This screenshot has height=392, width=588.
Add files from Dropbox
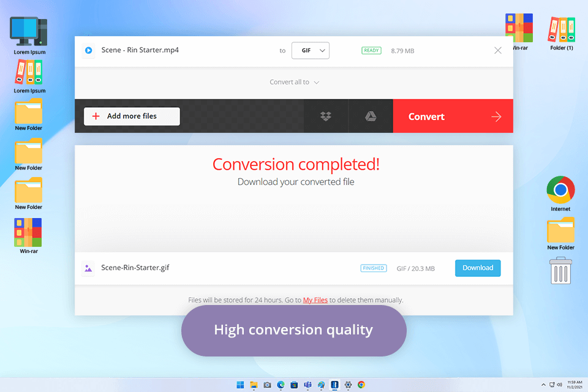coord(325,116)
